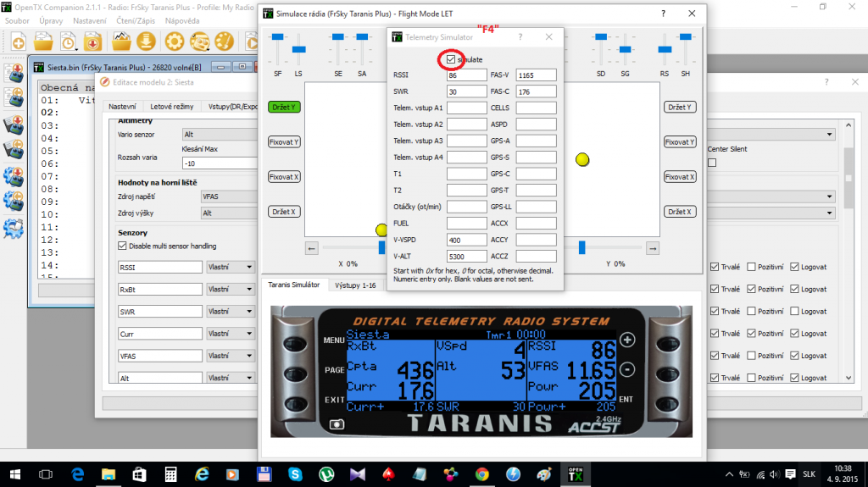Expand the Zdroj napětí VFAS dropdown

click(227, 196)
